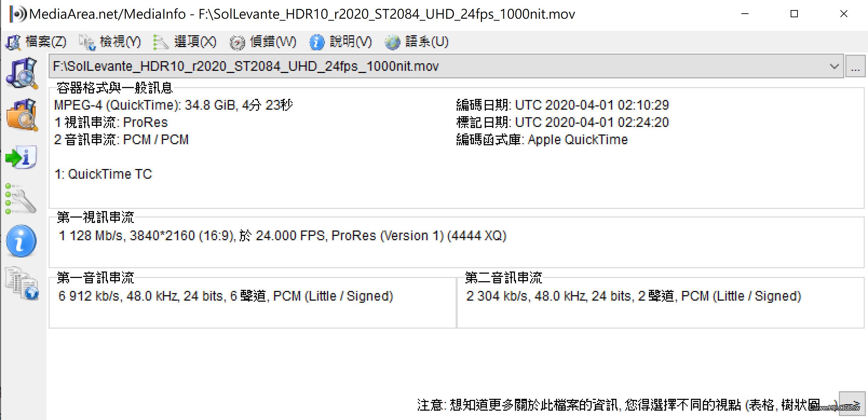The height and width of the screenshot is (420, 868).
Task: Open the 說明(V) help menu
Action: [341, 42]
